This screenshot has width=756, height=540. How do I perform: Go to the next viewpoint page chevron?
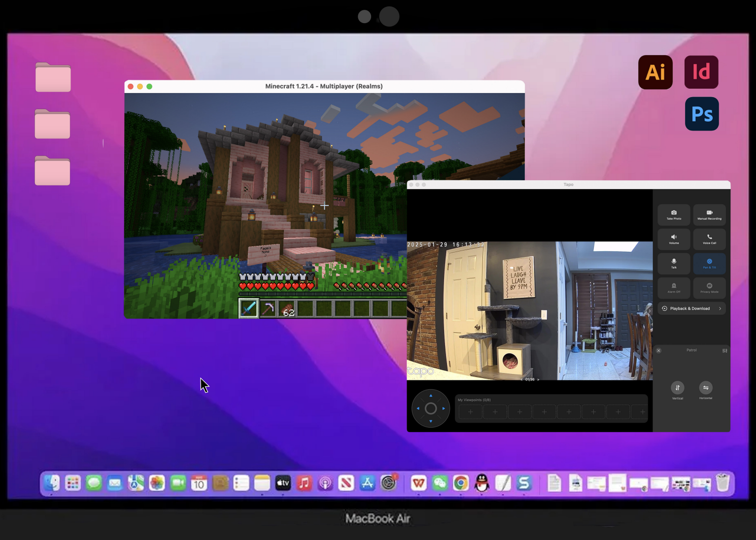[x=538, y=379]
